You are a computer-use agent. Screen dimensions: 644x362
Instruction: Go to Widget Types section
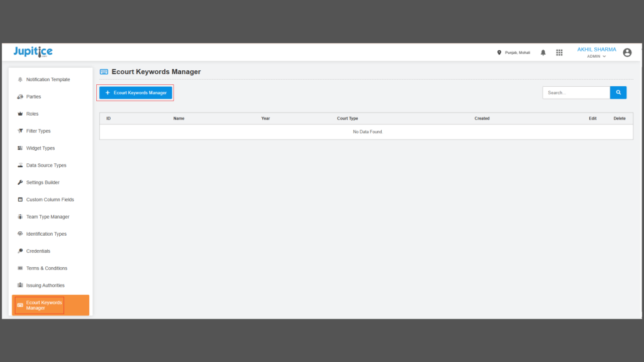click(x=40, y=148)
